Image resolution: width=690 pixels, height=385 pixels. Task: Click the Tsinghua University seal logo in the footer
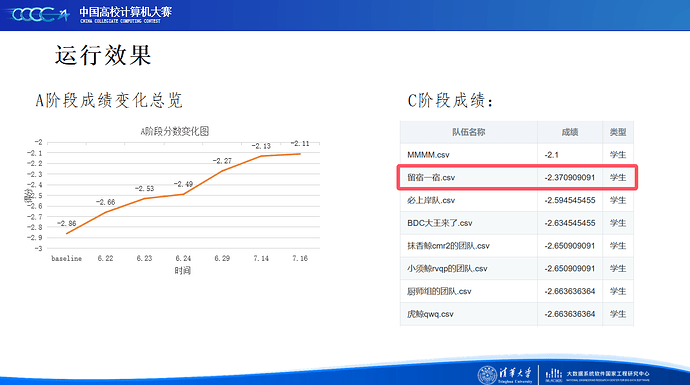[x=487, y=374]
